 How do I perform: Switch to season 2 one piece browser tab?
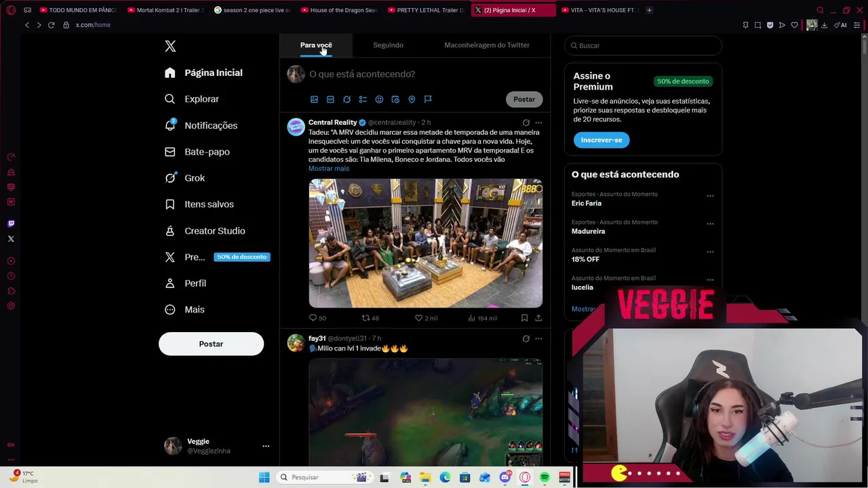click(x=253, y=10)
